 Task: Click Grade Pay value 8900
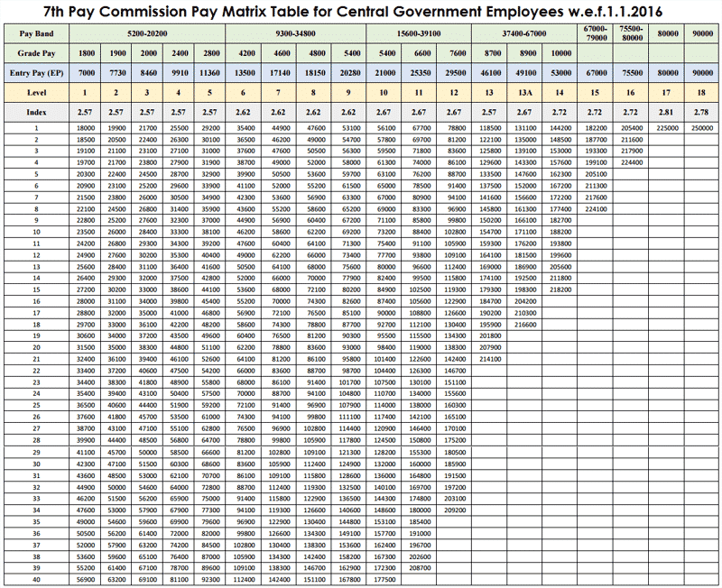pyautogui.click(x=528, y=53)
